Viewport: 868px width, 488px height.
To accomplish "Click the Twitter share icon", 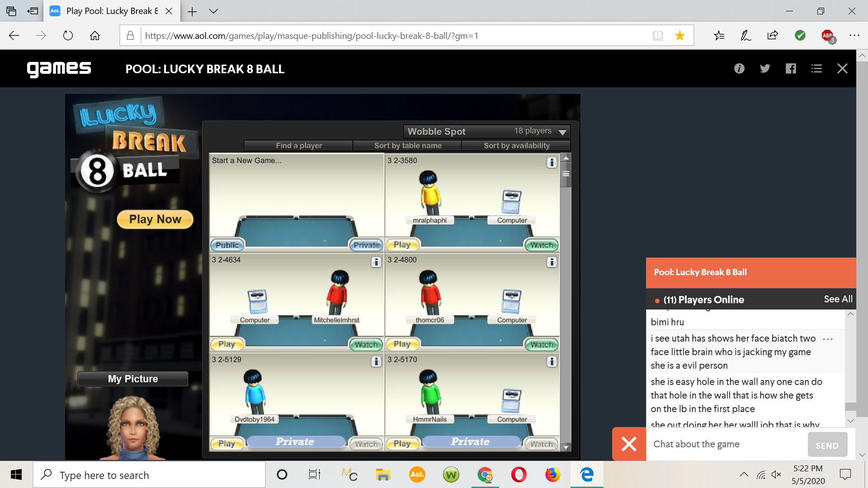I will click(765, 69).
